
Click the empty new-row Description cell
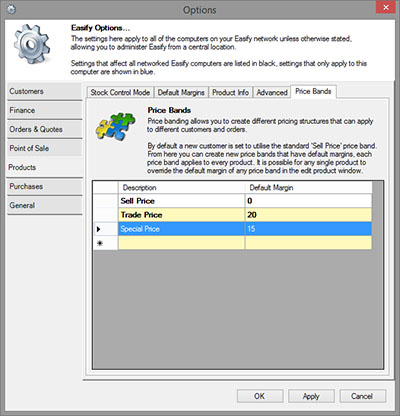pos(182,243)
